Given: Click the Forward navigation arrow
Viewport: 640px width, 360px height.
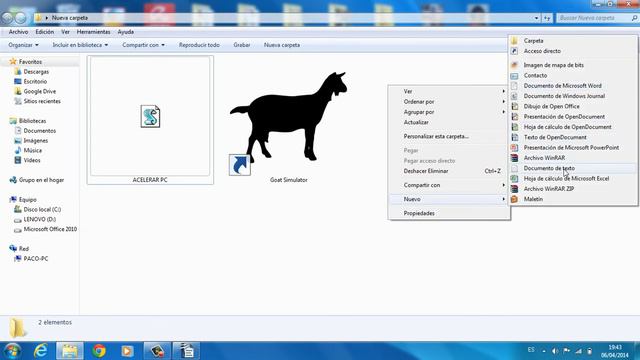Looking at the screenshot, I should (x=20, y=18).
